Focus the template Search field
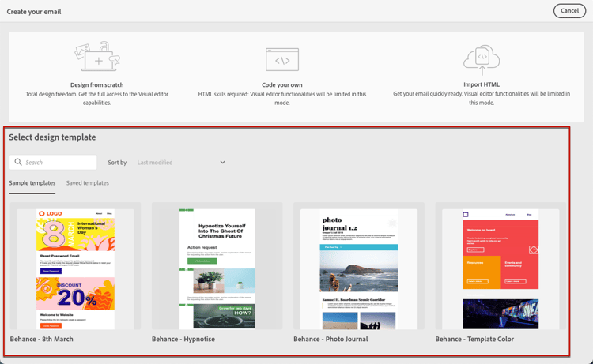 pyautogui.click(x=53, y=163)
